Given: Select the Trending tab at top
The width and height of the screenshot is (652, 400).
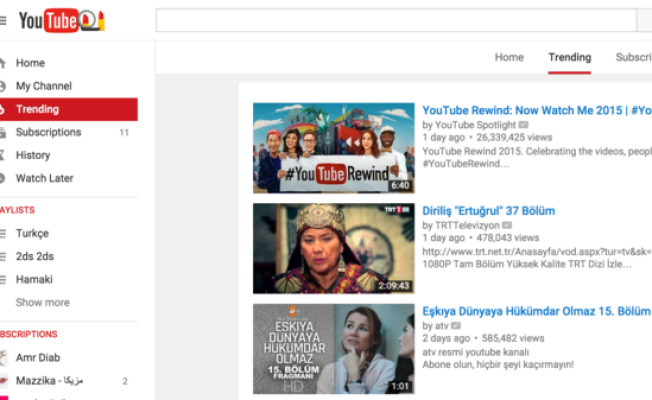Looking at the screenshot, I should tap(569, 57).
